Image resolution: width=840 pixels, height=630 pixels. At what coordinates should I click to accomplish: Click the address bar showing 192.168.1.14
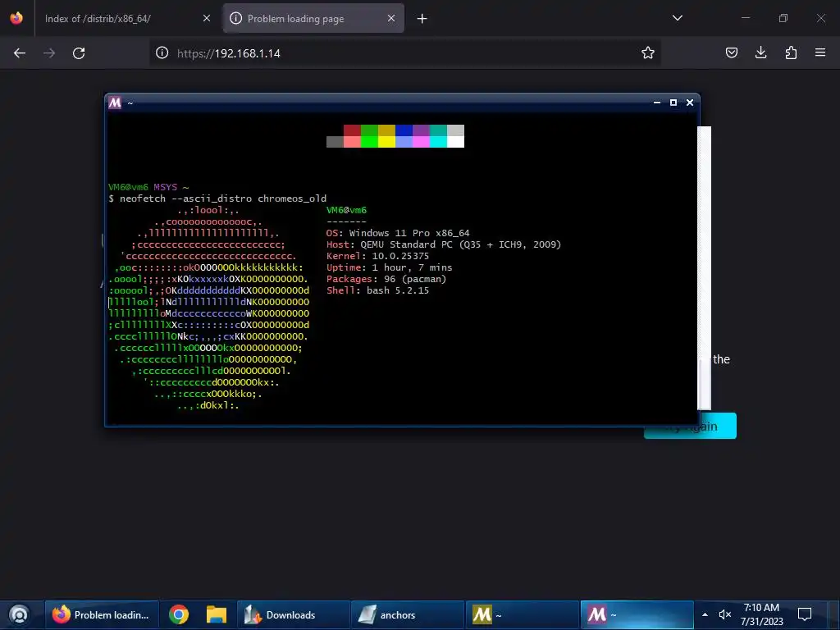(404, 53)
